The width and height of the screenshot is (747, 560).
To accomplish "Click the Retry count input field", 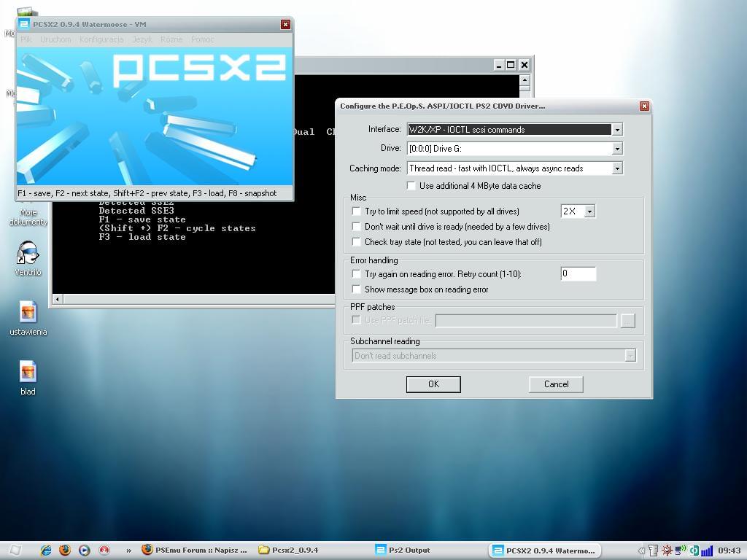I will click(x=578, y=274).
